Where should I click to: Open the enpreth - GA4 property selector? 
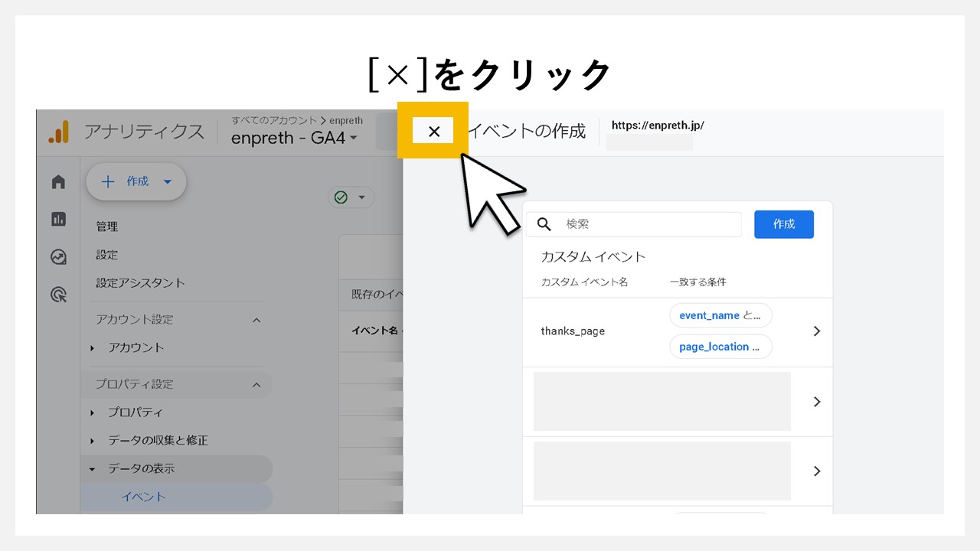(292, 139)
